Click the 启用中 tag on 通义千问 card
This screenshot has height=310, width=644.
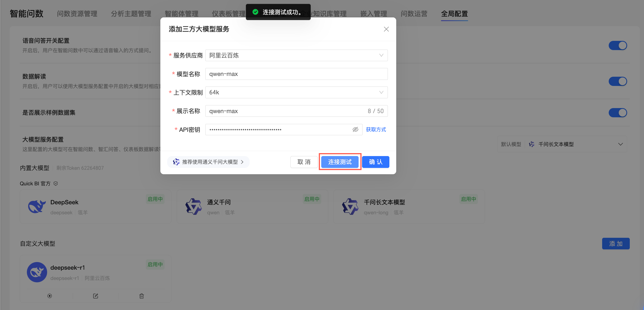[x=312, y=199]
